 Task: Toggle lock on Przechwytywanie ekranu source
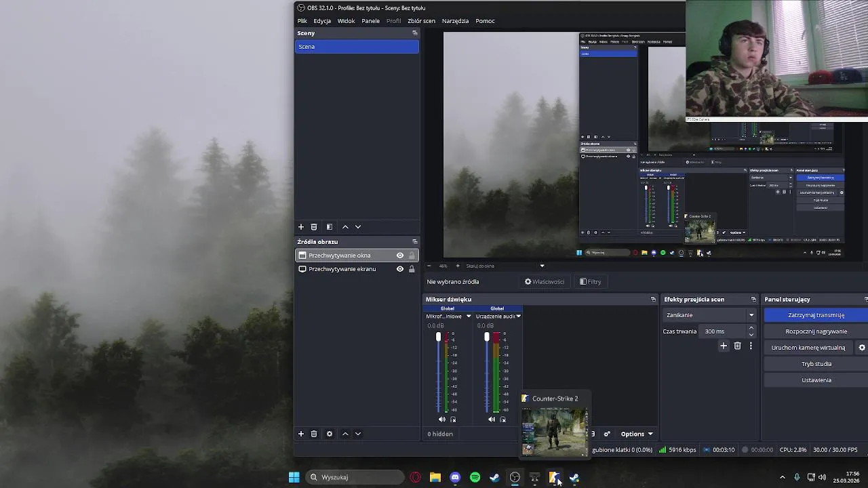coord(412,269)
